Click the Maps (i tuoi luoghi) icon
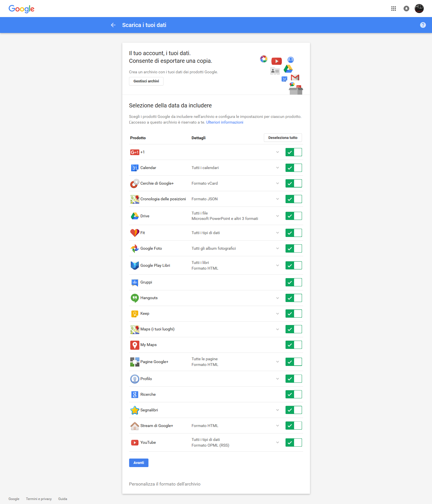 [x=135, y=329]
